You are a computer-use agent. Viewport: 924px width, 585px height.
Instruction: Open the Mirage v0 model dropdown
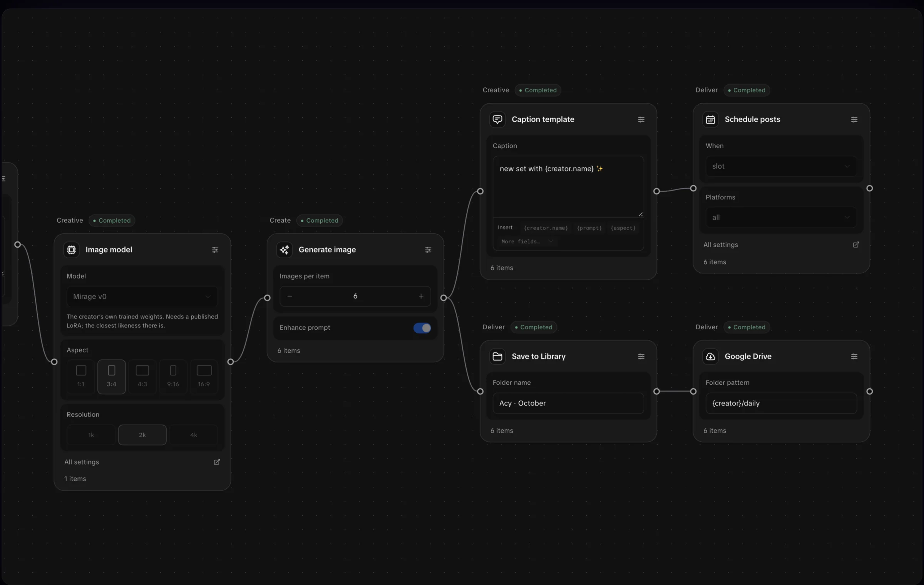point(142,297)
